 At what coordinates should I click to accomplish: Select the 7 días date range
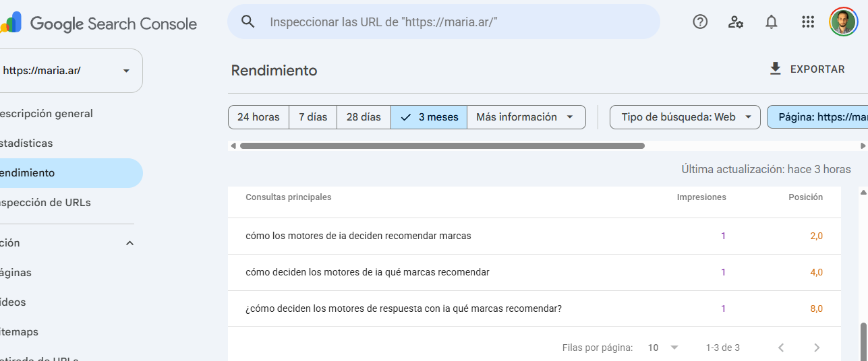(313, 117)
